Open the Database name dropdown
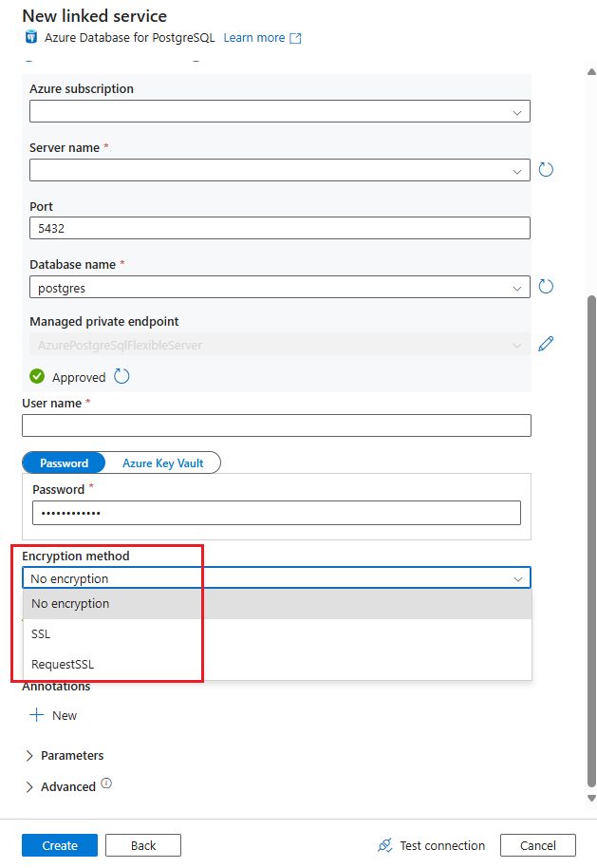 point(280,288)
